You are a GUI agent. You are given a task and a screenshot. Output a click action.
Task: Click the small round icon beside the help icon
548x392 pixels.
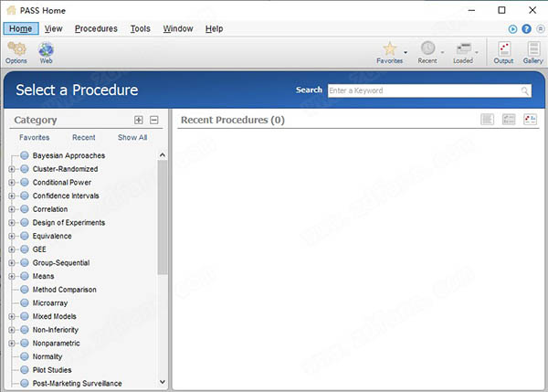coord(541,29)
